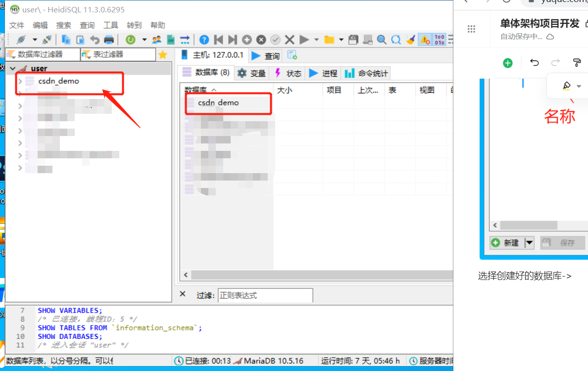
Task: Click the Paste clipboard icon
Action: point(80,40)
